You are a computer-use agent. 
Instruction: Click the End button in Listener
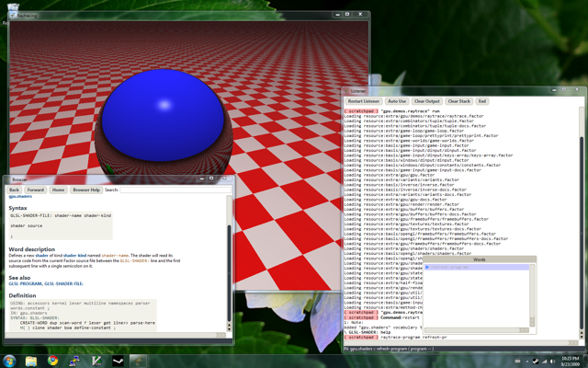(482, 101)
